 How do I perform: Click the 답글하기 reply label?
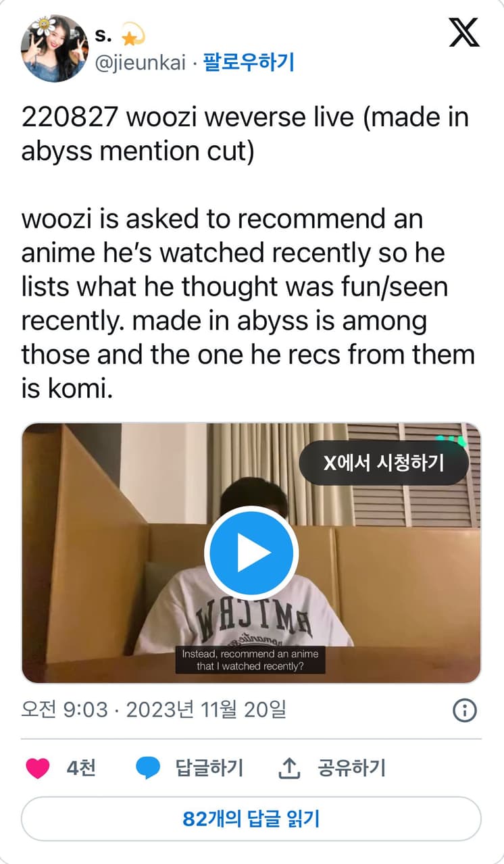click(x=209, y=768)
